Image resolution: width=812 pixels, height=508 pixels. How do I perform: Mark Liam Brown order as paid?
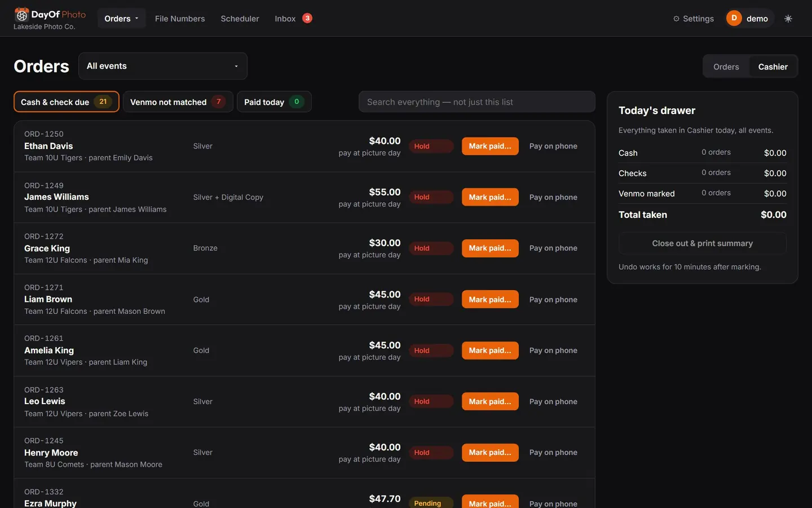pos(490,299)
